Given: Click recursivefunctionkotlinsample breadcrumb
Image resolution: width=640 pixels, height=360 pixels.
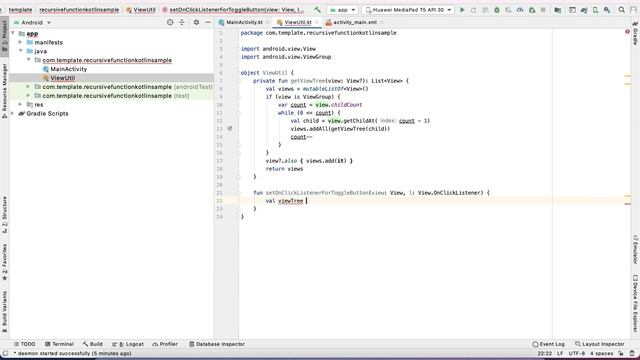Looking at the screenshot, I should [x=79, y=9].
